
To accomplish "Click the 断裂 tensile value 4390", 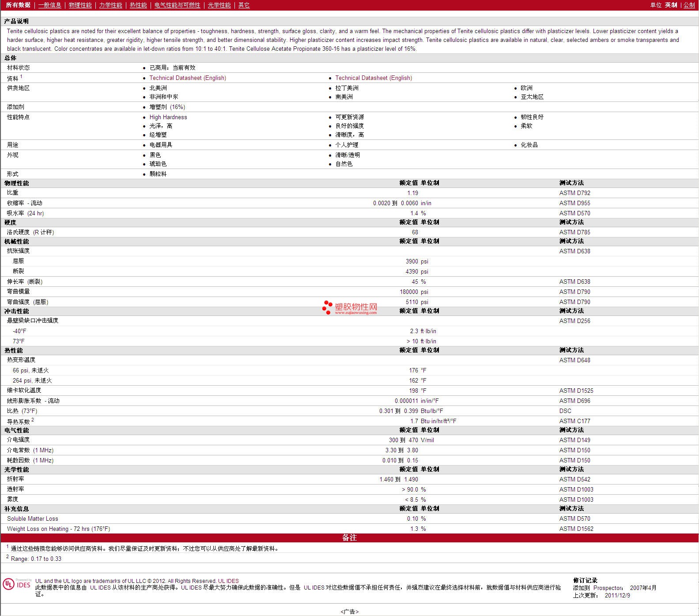I will click(x=412, y=271).
